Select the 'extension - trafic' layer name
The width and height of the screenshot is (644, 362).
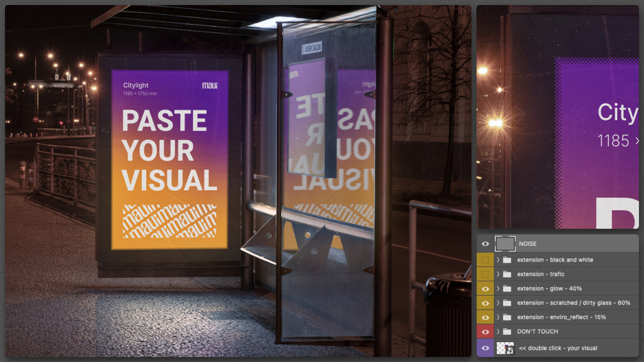click(x=540, y=274)
